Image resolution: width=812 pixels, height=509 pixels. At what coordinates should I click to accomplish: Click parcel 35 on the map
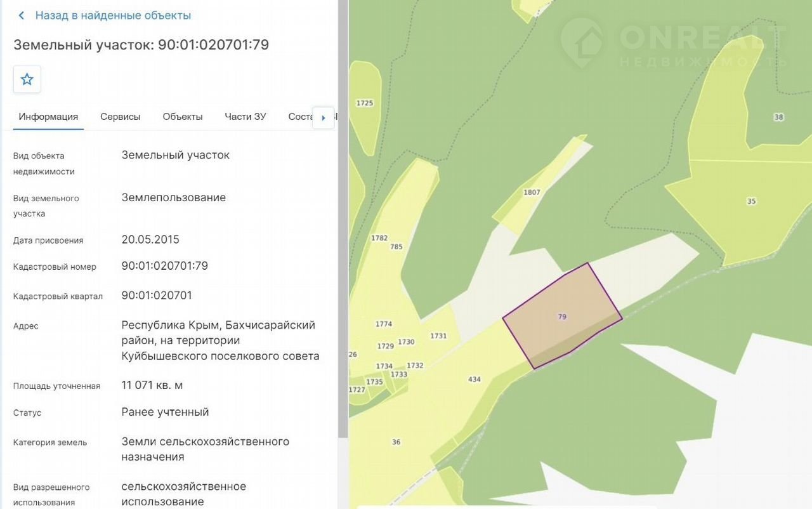751,202
